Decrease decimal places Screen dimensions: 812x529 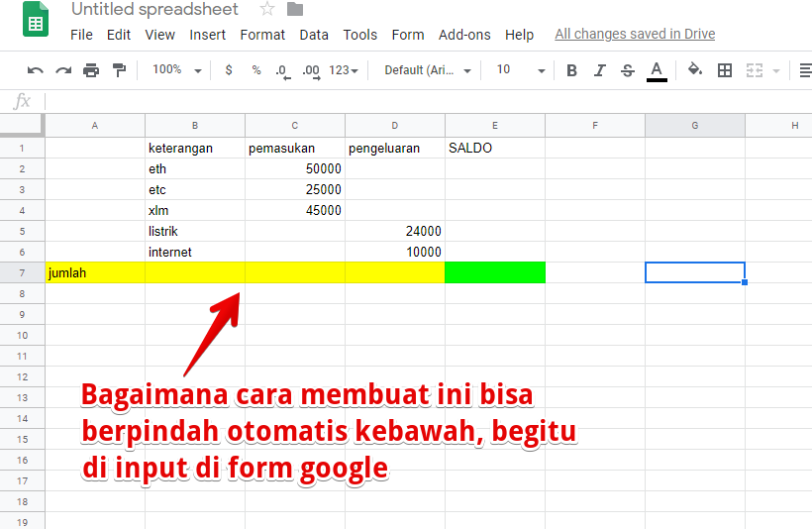pyautogui.click(x=283, y=70)
